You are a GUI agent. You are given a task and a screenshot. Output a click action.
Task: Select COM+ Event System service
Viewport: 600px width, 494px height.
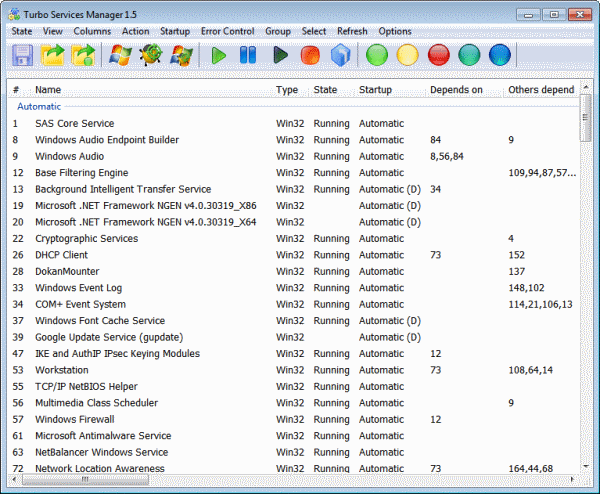(293, 305)
